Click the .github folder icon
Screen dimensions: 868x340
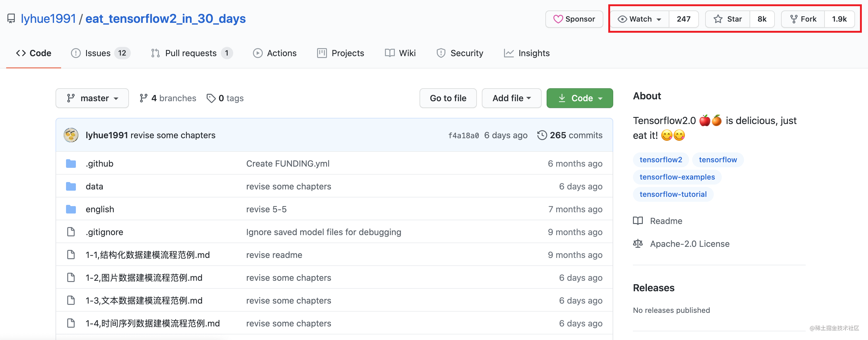click(71, 164)
